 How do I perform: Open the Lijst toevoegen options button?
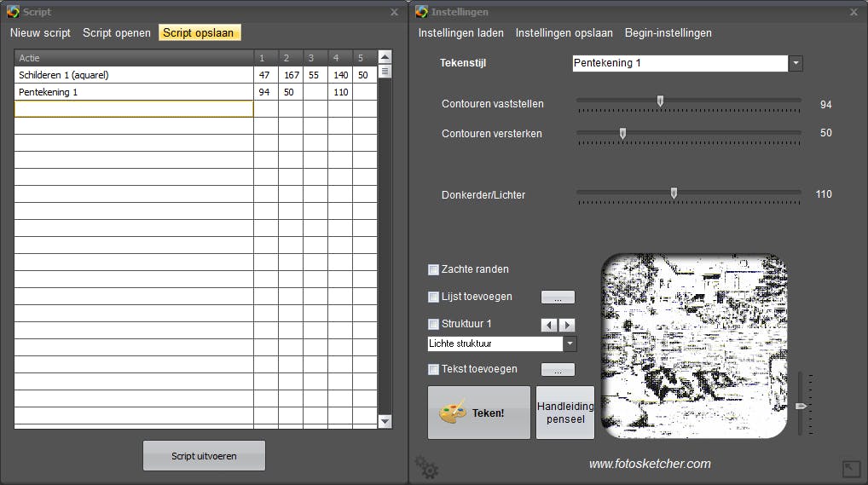[558, 297]
